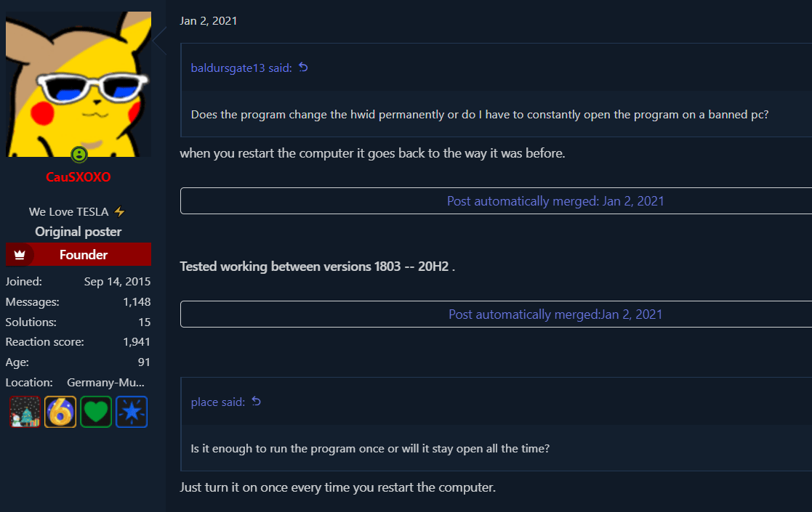Click second 'Post automatically merged:Jan 2, 2021' bar
This screenshot has width=812, height=512.
pyautogui.click(x=496, y=314)
